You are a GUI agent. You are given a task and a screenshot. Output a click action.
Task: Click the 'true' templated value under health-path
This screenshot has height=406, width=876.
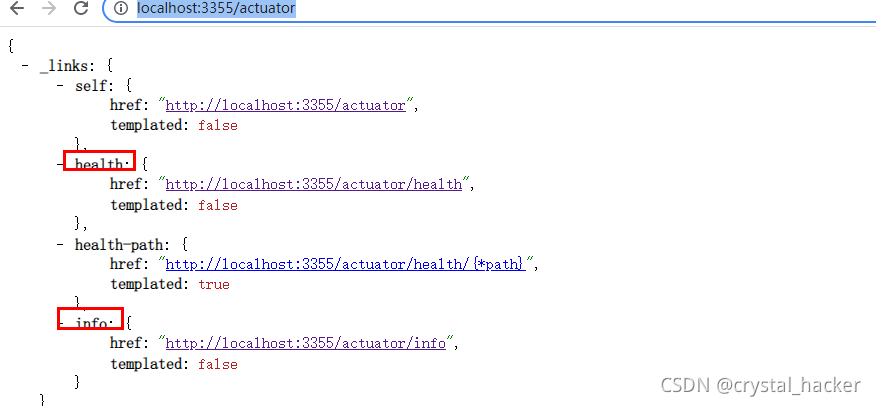pyautogui.click(x=214, y=284)
